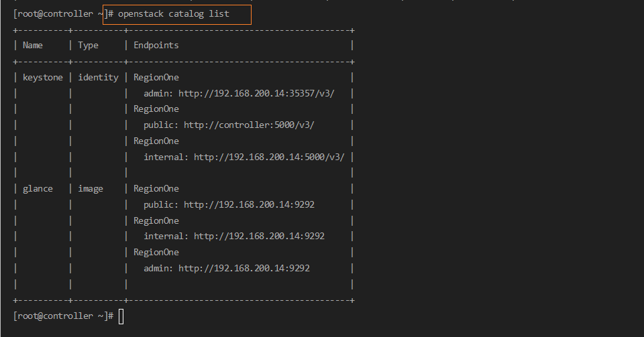The height and width of the screenshot is (337, 644).
Task: Click the bottom '[root@controller ~]#' prompt
Action: (63, 316)
